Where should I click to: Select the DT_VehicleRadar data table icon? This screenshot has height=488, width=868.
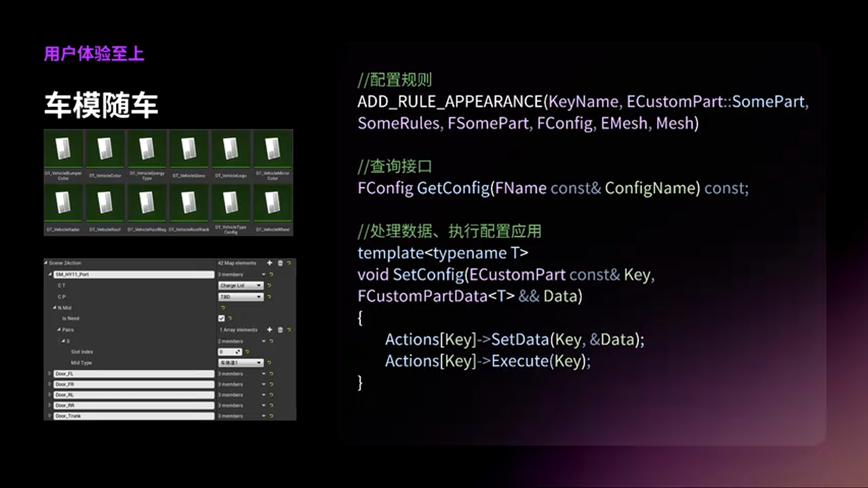click(x=63, y=203)
